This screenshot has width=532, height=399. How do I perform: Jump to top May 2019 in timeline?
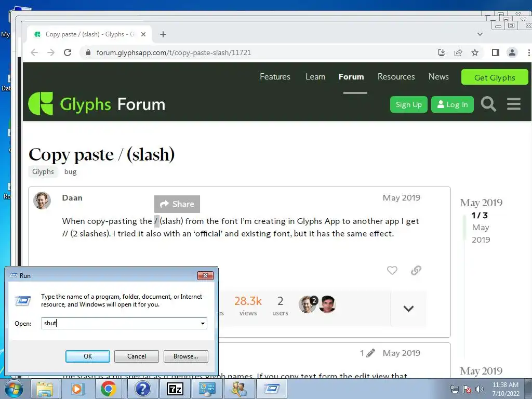tap(481, 203)
